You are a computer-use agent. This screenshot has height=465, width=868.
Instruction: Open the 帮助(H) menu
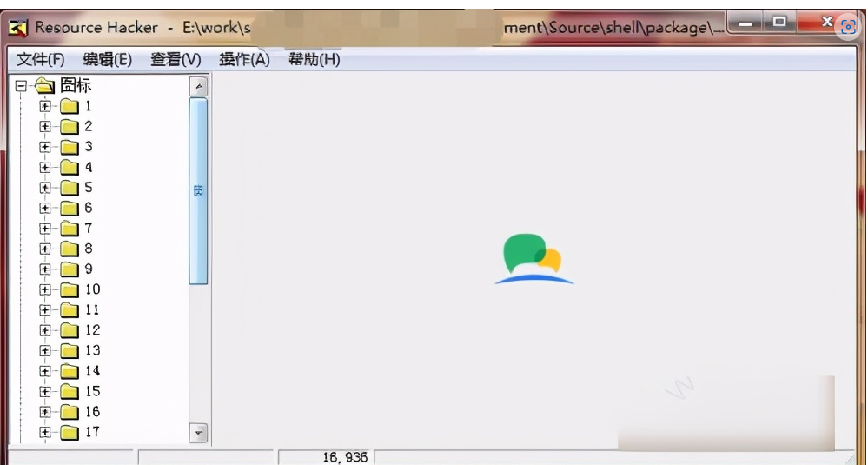(314, 59)
